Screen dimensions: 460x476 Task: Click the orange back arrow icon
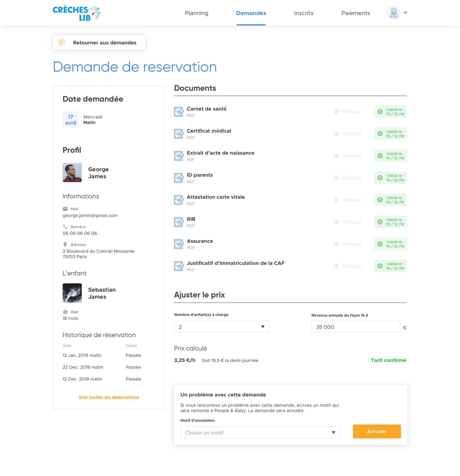pos(61,42)
